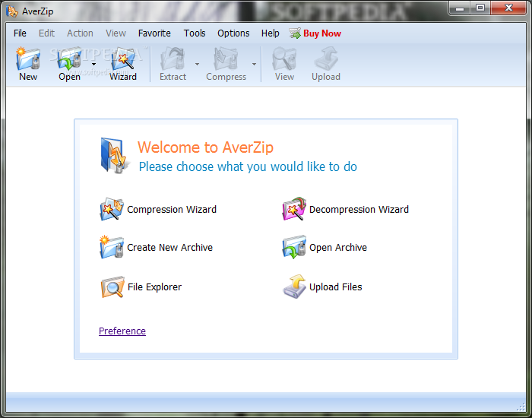532x418 pixels.
Task: Open the File menu
Action: (20, 33)
